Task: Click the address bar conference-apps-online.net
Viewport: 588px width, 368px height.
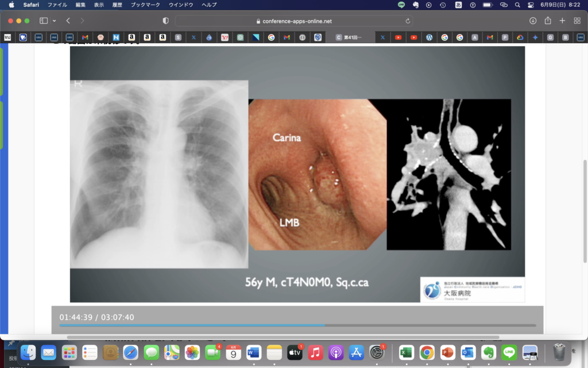Action: tap(294, 21)
